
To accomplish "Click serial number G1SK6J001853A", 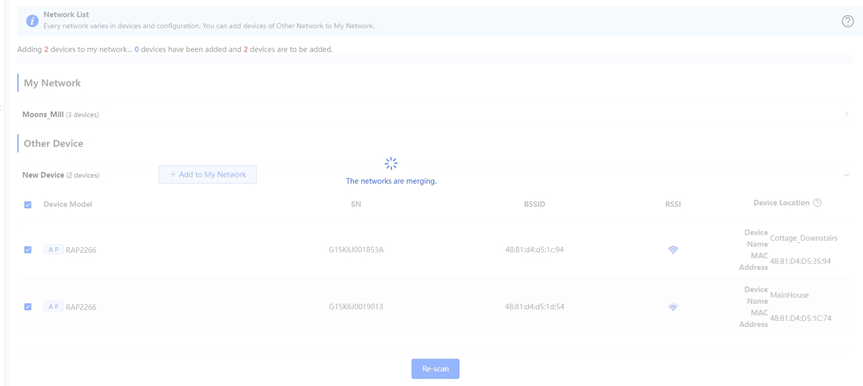I will 356,249.
